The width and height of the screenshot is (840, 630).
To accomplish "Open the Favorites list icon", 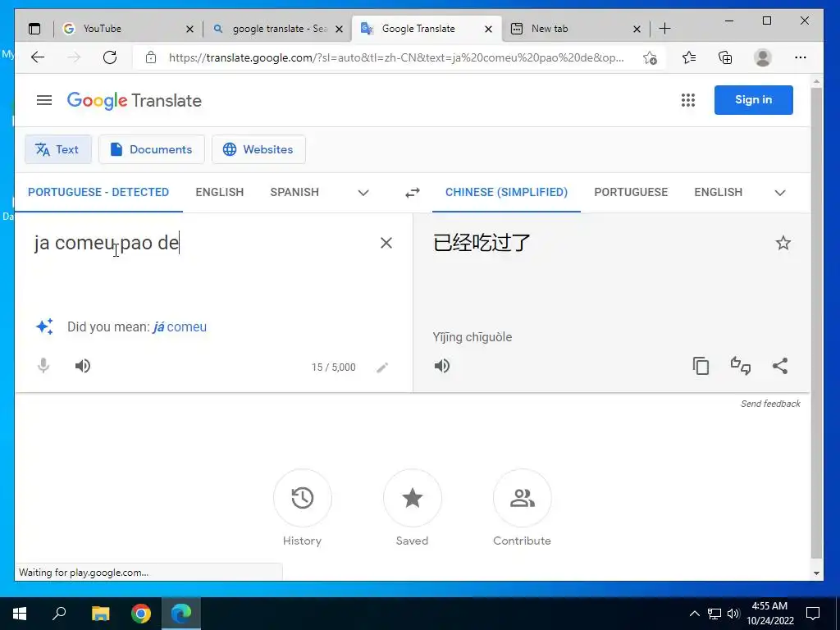I will (689, 57).
